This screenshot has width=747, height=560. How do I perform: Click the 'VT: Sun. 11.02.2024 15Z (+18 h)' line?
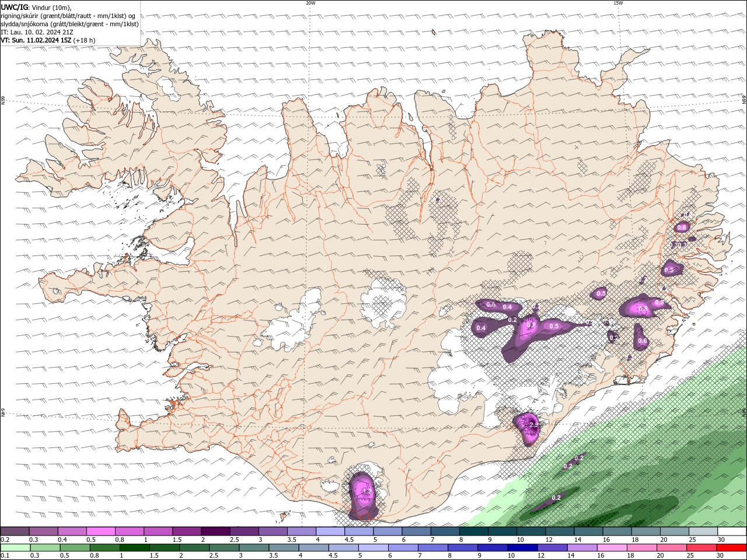48,40
